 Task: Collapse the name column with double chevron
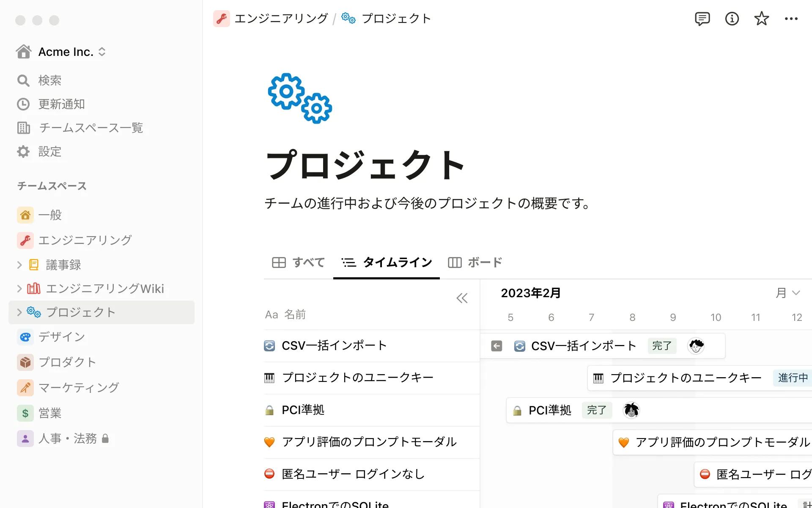click(462, 298)
